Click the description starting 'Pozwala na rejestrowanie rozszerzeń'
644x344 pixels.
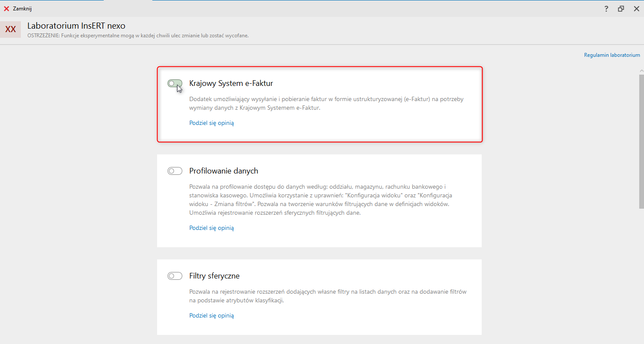pyautogui.click(x=328, y=296)
